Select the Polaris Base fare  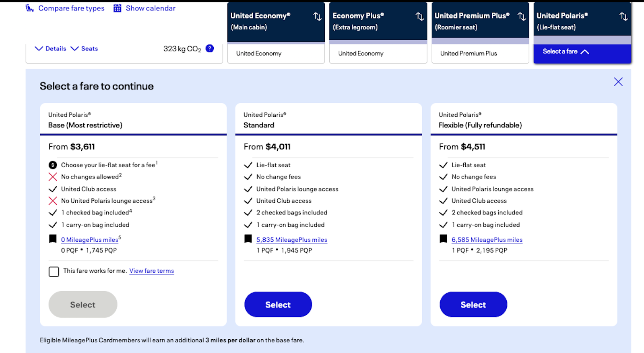pos(83,305)
